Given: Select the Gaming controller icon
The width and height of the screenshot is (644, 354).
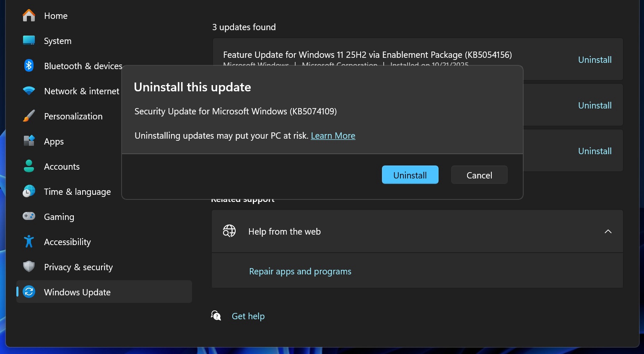Looking at the screenshot, I should coord(29,217).
